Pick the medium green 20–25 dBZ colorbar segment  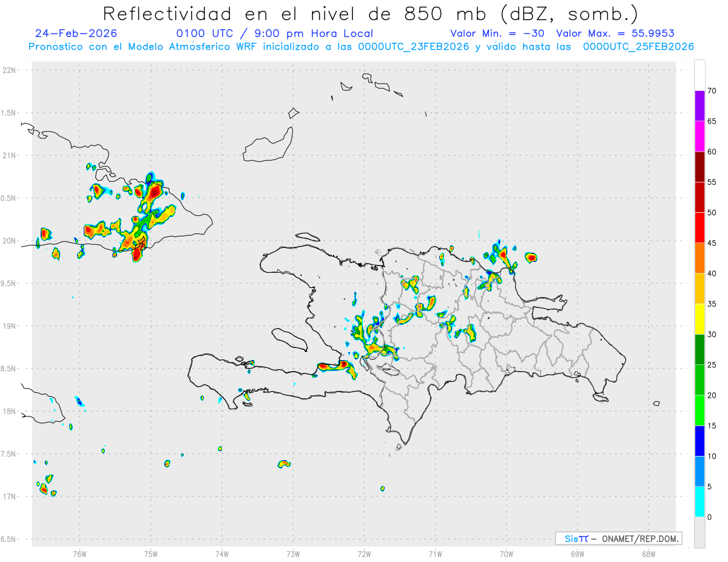[699, 380]
